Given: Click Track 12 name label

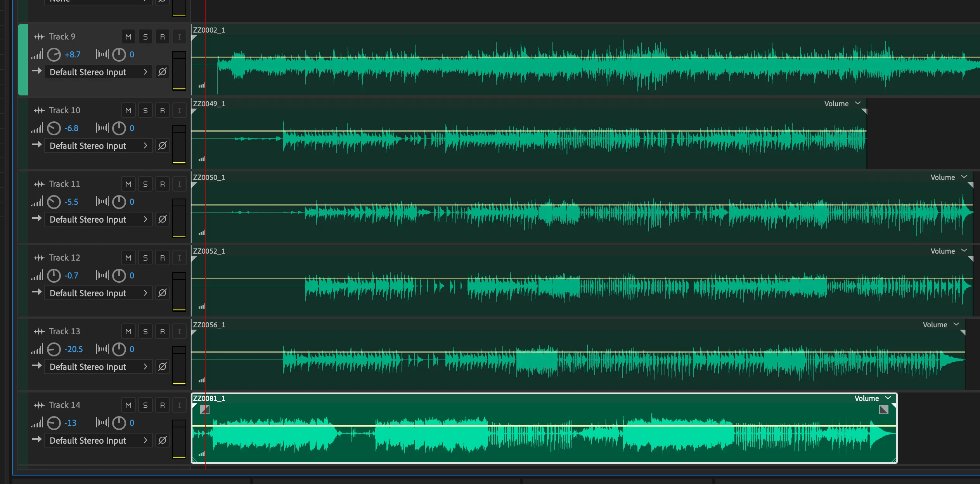Looking at the screenshot, I should point(64,258).
